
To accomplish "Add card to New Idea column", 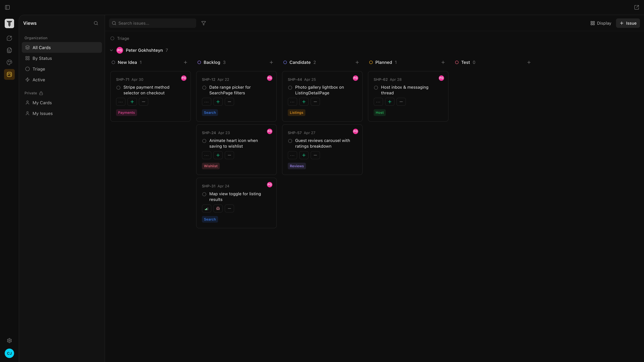I will 185,63.
